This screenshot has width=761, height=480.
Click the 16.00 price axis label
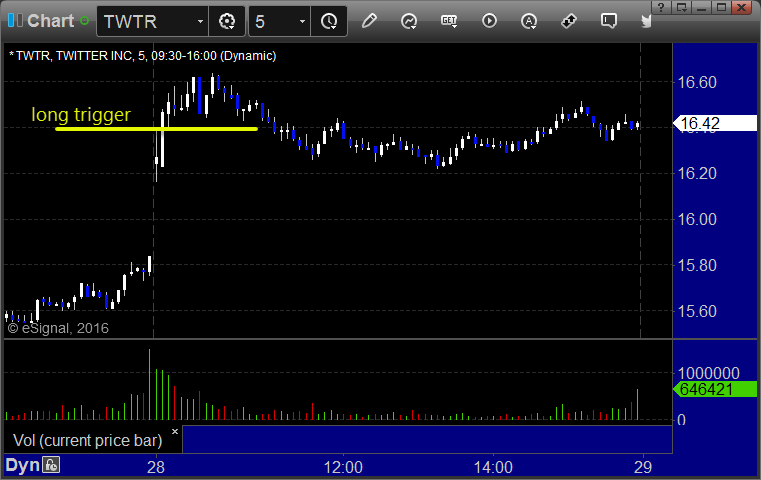(x=697, y=219)
